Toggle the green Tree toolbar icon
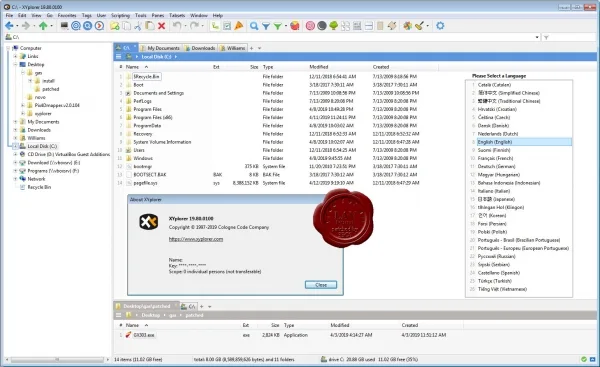Screen dimensions: 600x367 pyautogui.click(x=334, y=26)
